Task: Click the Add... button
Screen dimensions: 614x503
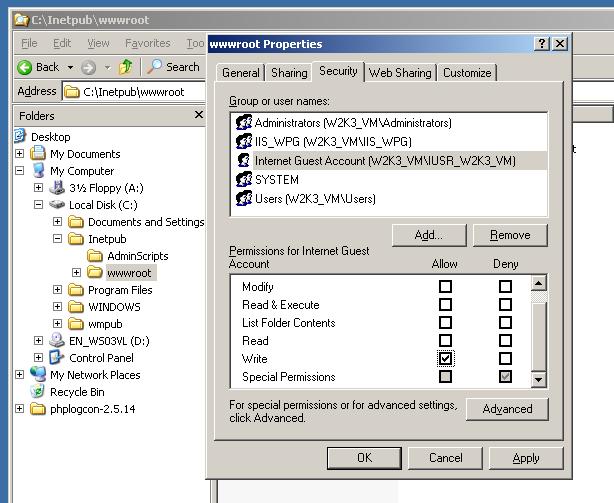Action: coord(429,235)
